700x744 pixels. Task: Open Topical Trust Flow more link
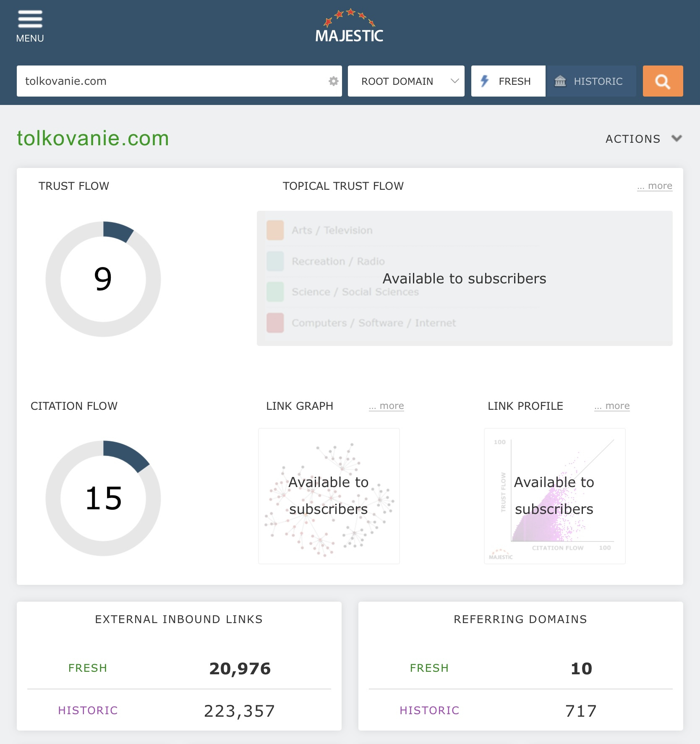click(x=655, y=186)
